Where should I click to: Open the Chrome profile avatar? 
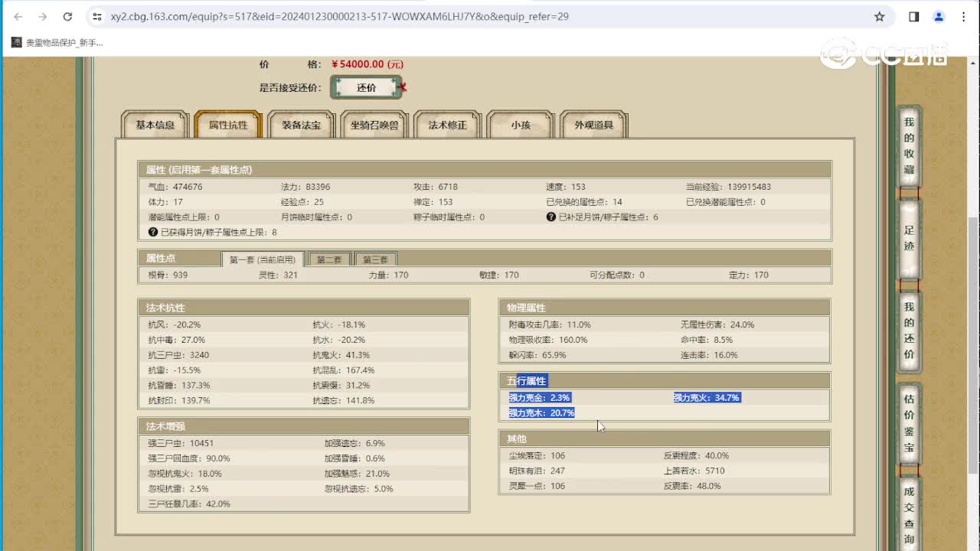[x=939, y=16]
